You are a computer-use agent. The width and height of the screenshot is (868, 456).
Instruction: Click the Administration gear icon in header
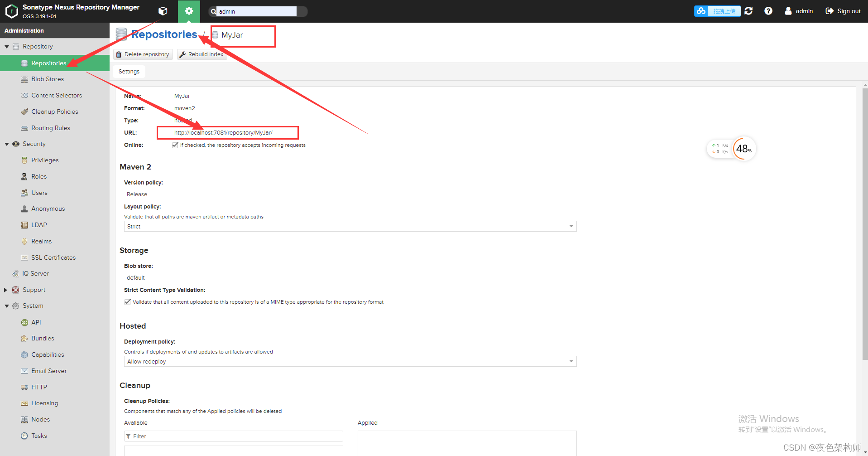pyautogui.click(x=189, y=11)
